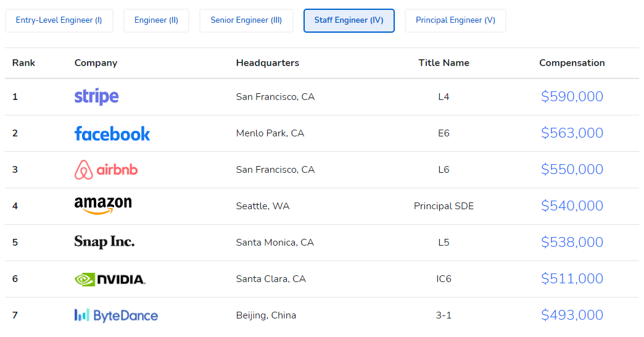The height and width of the screenshot is (337, 644).
Task: Select the Entry-Level Engineer (I) tab
Action: tap(59, 20)
